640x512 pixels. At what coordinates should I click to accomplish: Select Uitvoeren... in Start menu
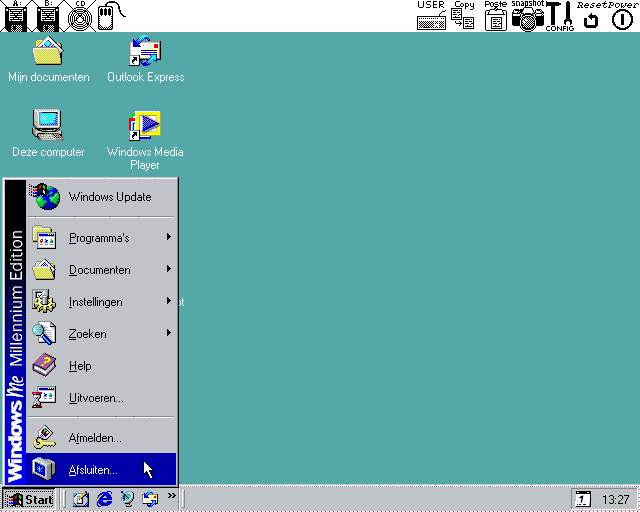click(x=102, y=398)
